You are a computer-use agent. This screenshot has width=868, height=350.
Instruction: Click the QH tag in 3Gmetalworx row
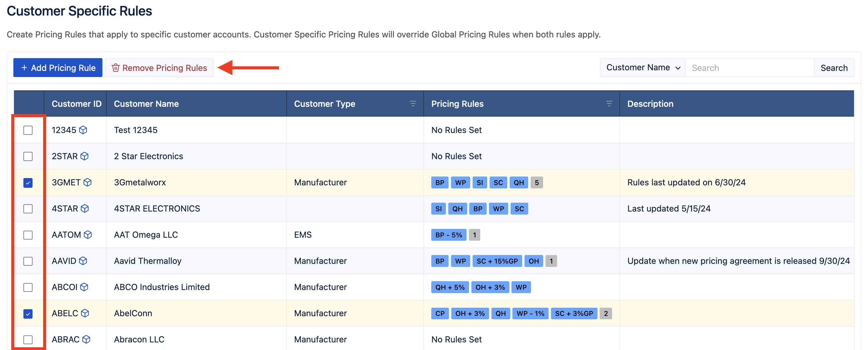coord(518,183)
